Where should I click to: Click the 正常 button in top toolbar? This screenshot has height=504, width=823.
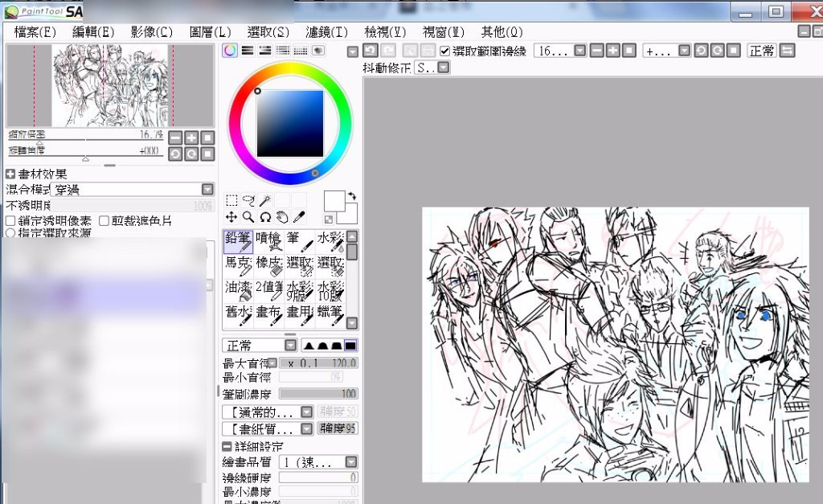(762, 51)
